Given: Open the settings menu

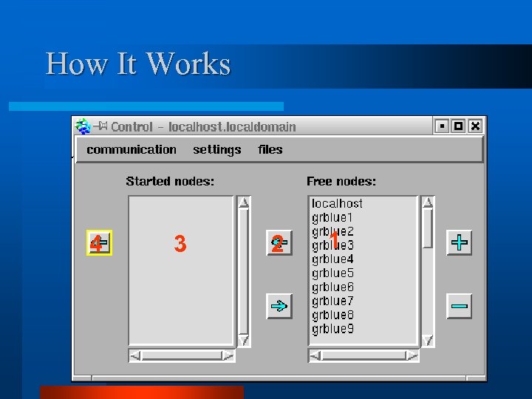Looking at the screenshot, I should coord(217,149).
